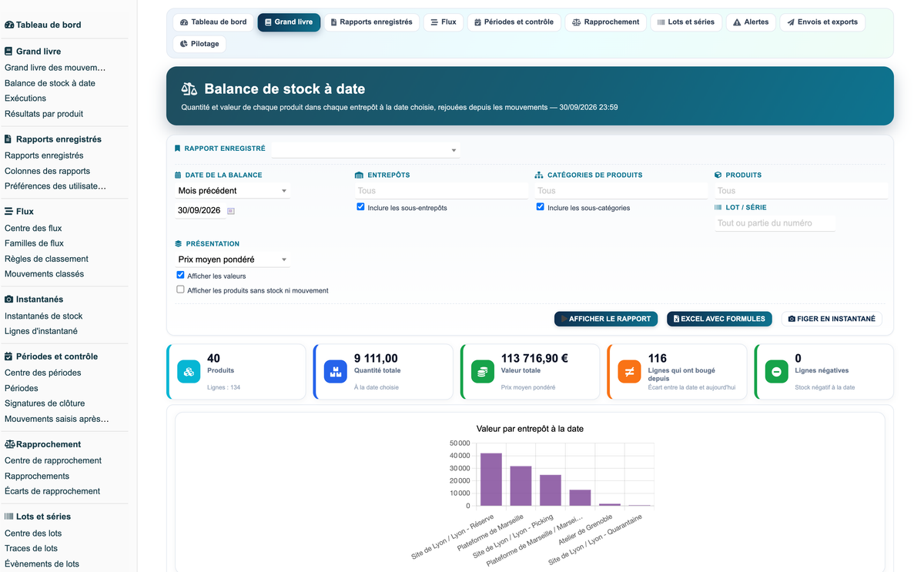Click Afficher le rapport button
Viewport: 924px width, 572px height.
(606, 319)
